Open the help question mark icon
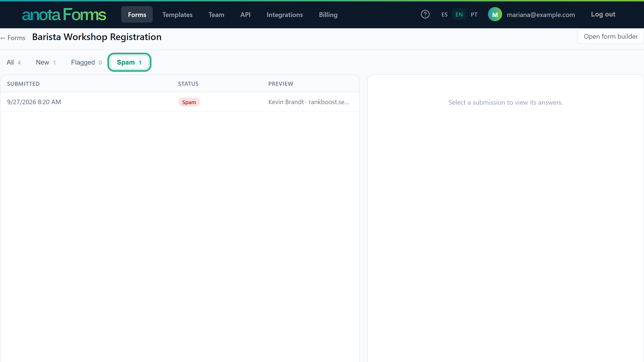Screen dimensions: 644x362 click(x=425, y=14)
